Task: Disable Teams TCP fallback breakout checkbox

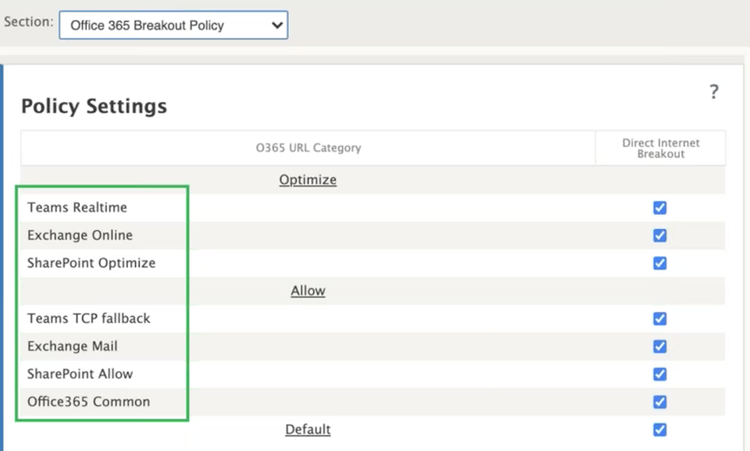Action: (x=660, y=319)
